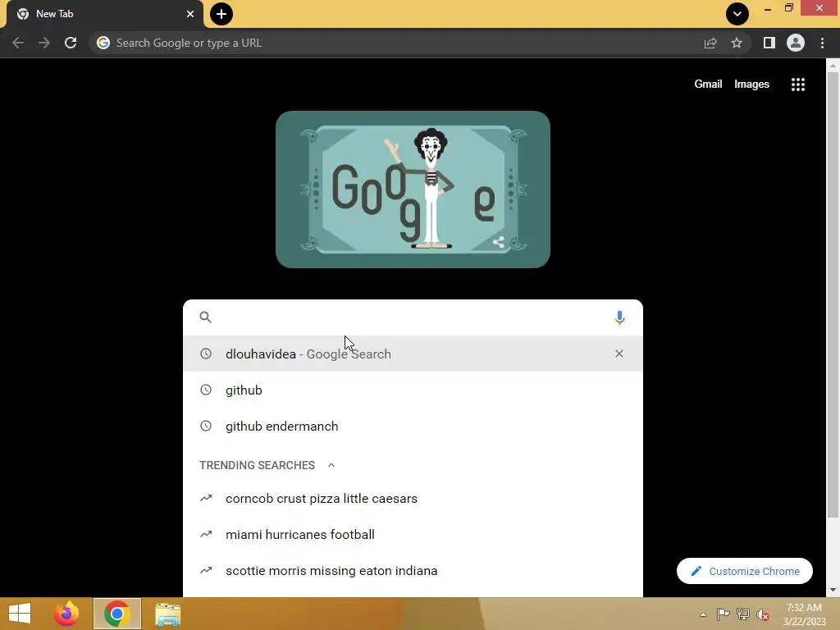The height and width of the screenshot is (630, 840).
Task: Click the Google icon in the address bar
Action: 103,43
